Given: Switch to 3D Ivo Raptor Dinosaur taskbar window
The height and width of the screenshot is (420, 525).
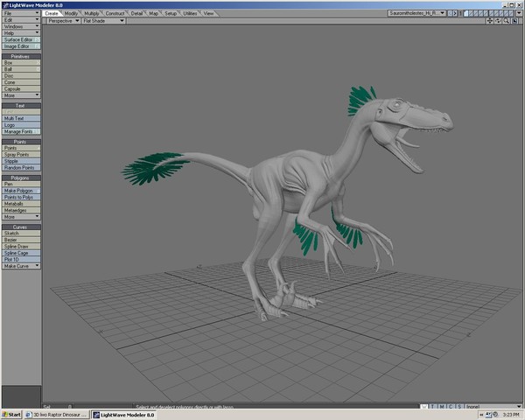Looking at the screenshot, I should point(57,415).
